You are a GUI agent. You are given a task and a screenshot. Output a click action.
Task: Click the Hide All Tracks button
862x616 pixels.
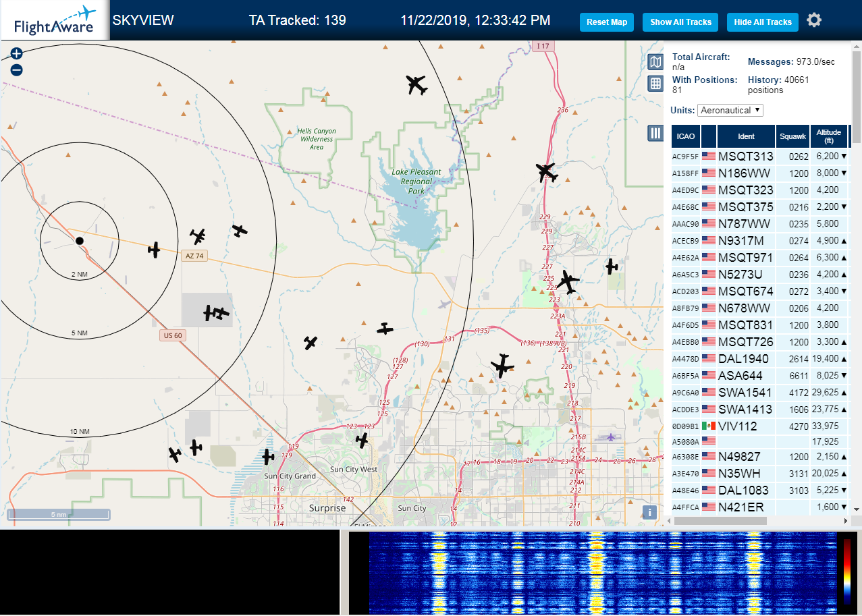pyautogui.click(x=763, y=22)
